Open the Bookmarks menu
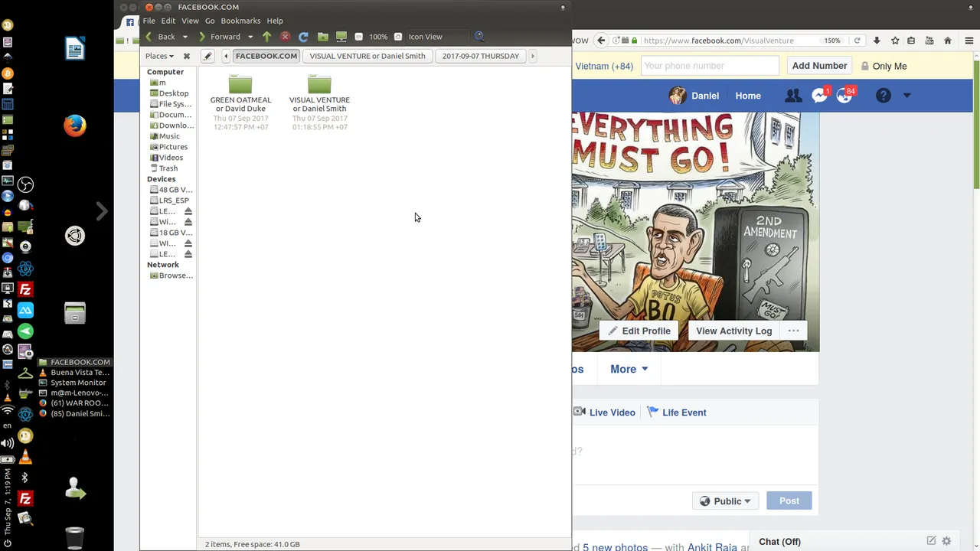The height and width of the screenshot is (551, 980). coord(240,21)
